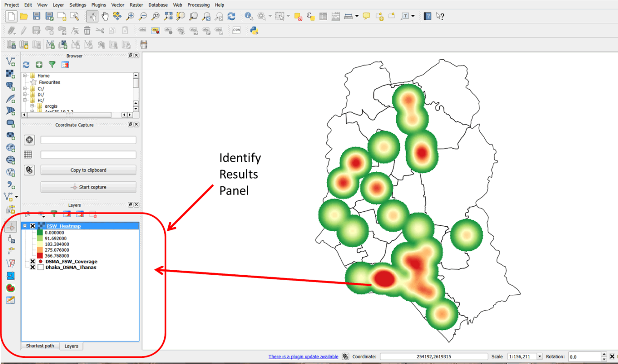
Task: Open the attribute table icon
Action: pyautogui.click(x=323, y=16)
